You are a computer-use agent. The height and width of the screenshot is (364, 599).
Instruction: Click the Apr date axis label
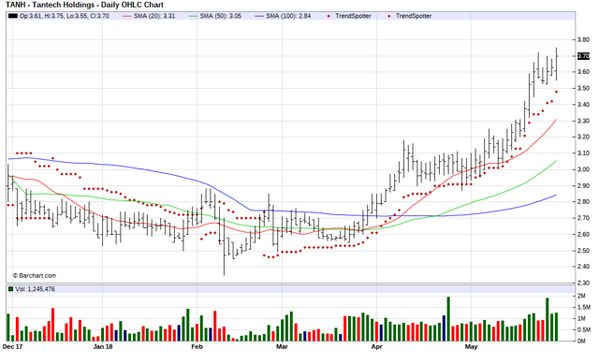tap(376, 347)
